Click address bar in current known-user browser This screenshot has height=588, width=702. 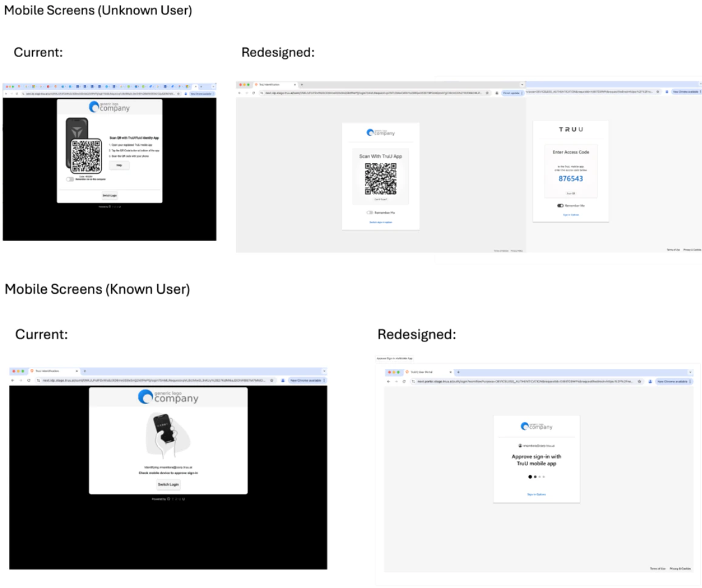[157, 380]
